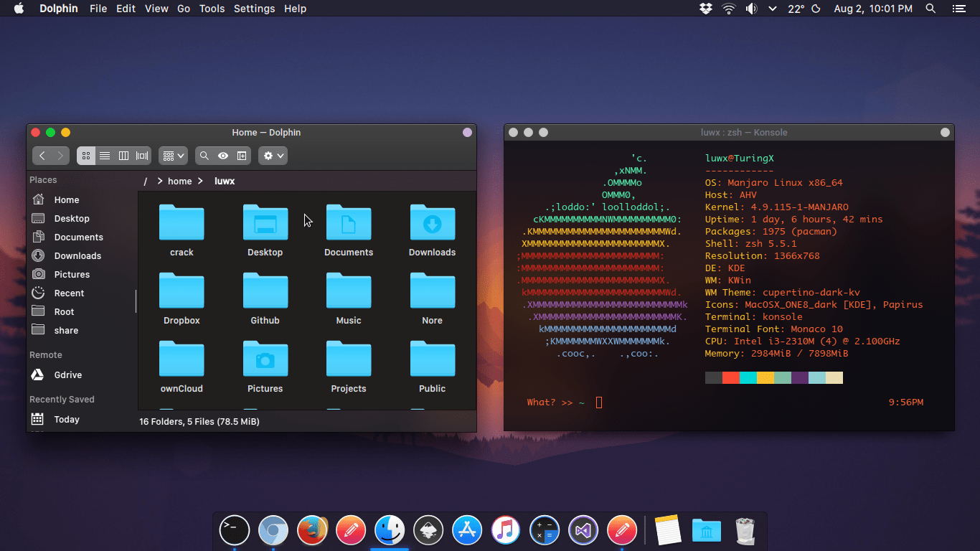Open Visual Studio from the dock
The height and width of the screenshot is (551, 980).
pos(583,529)
